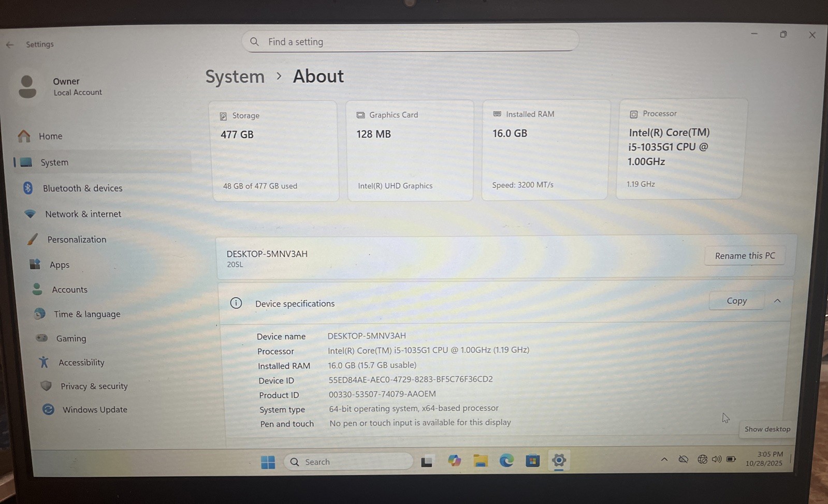Open Time & language settings
Image resolution: width=828 pixels, height=504 pixels.
pyautogui.click(x=77, y=314)
